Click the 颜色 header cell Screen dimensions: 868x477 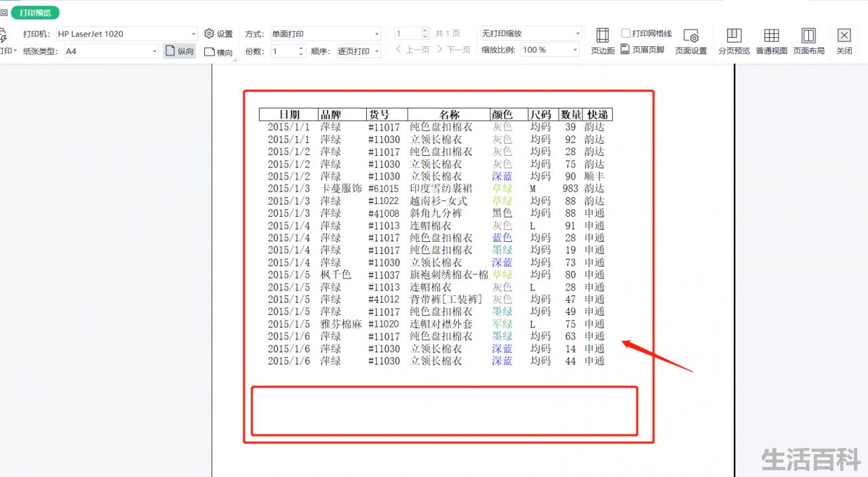tap(509, 115)
